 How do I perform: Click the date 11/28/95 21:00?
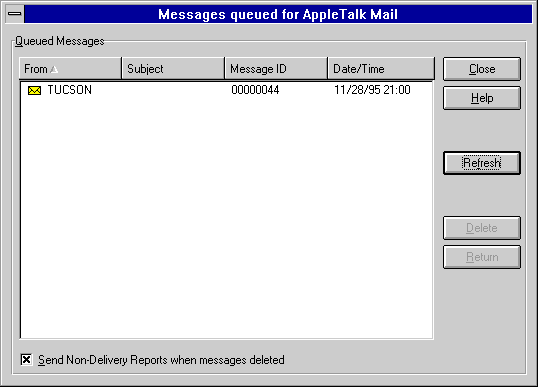(x=372, y=90)
